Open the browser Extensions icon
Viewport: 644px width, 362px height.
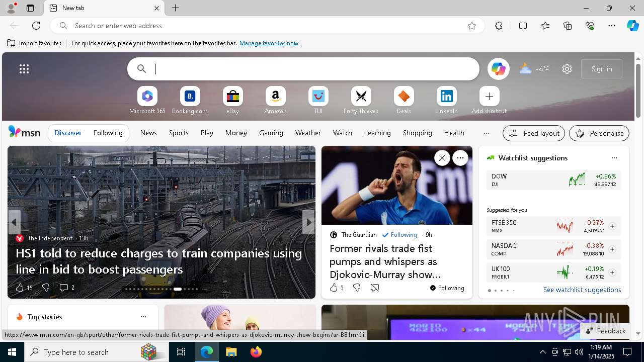pyautogui.click(x=499, y=26)
